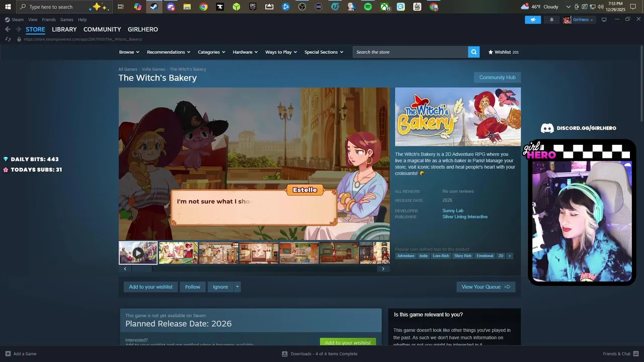
Task: Focus the Search the store field
Action: (411, 52)
